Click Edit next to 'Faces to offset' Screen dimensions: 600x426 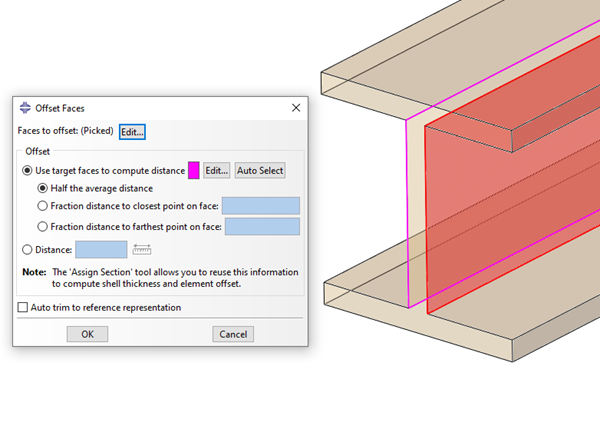(132, 132)
